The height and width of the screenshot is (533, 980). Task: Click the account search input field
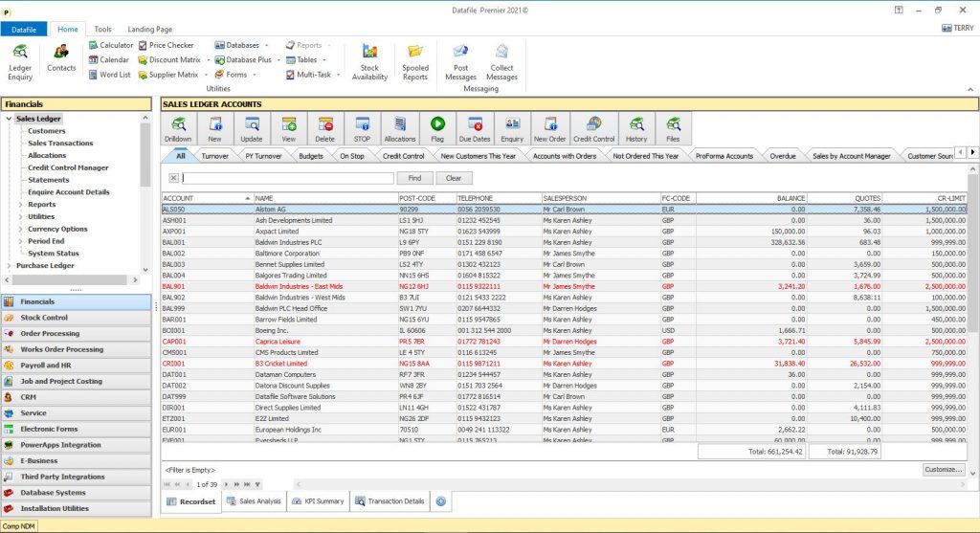(x=287, y=178)
